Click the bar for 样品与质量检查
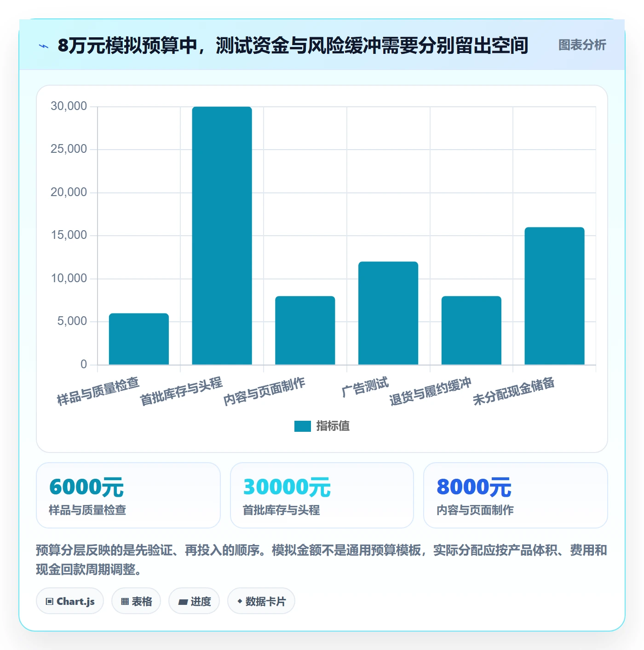644x650 pixels. point(139,339)
